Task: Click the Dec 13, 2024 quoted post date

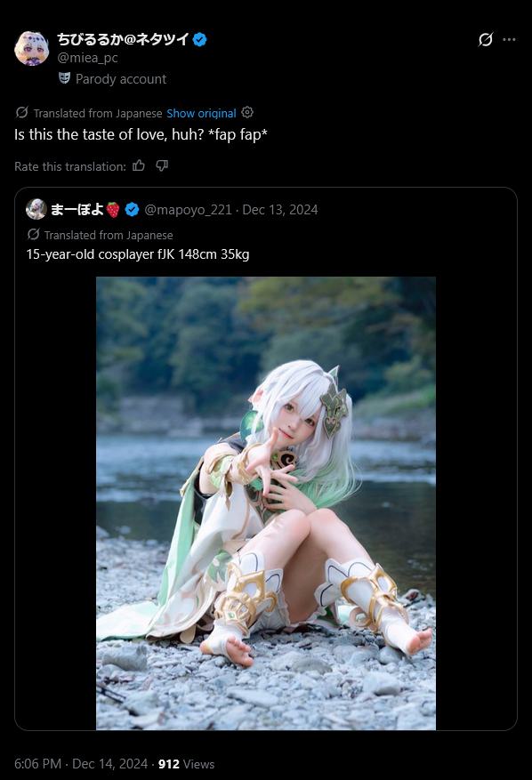Action: pyautogui.click(x=280, y=210)
